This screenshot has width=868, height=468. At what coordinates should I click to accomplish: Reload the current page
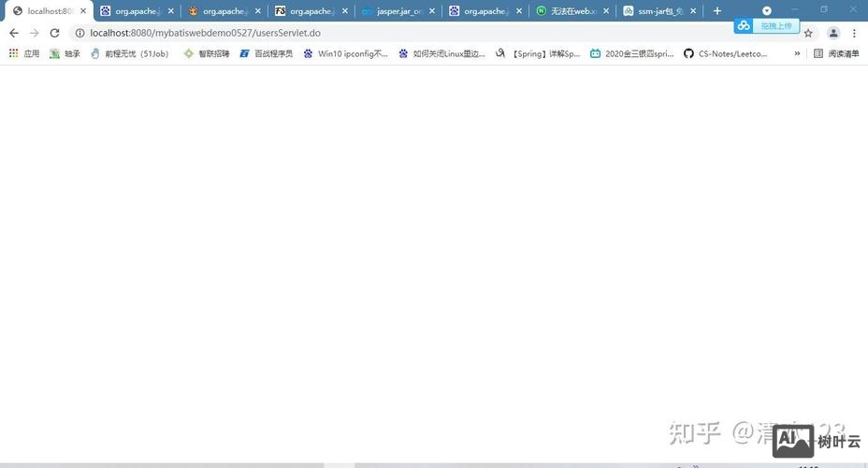click(x=54, y=33)
